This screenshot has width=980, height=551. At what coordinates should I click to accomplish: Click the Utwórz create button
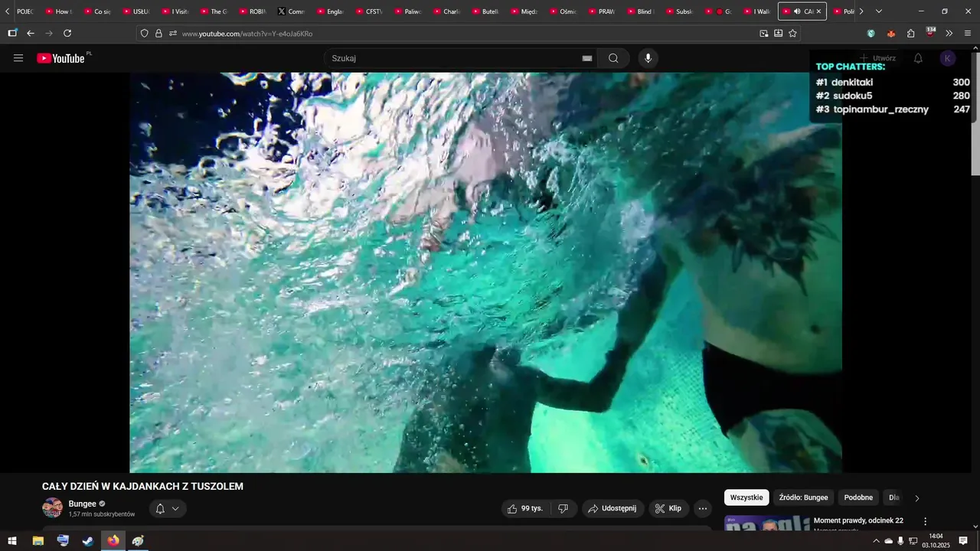pyautogui.click(x=877, y=58)
